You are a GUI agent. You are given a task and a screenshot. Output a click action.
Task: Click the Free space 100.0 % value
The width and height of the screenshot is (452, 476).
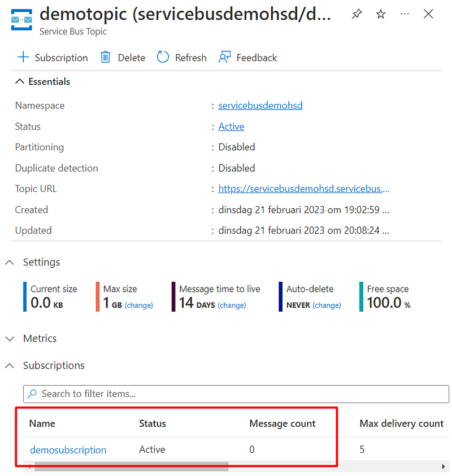click(x=389, y=303)
